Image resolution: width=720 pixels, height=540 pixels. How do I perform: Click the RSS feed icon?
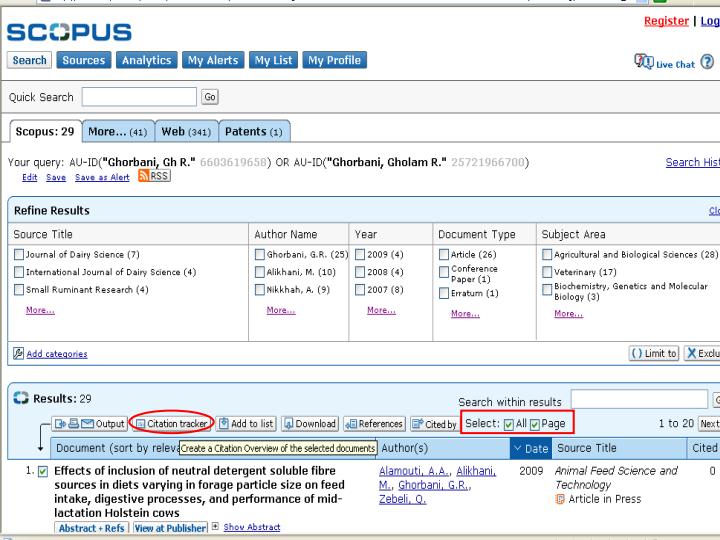click(154, 176)
